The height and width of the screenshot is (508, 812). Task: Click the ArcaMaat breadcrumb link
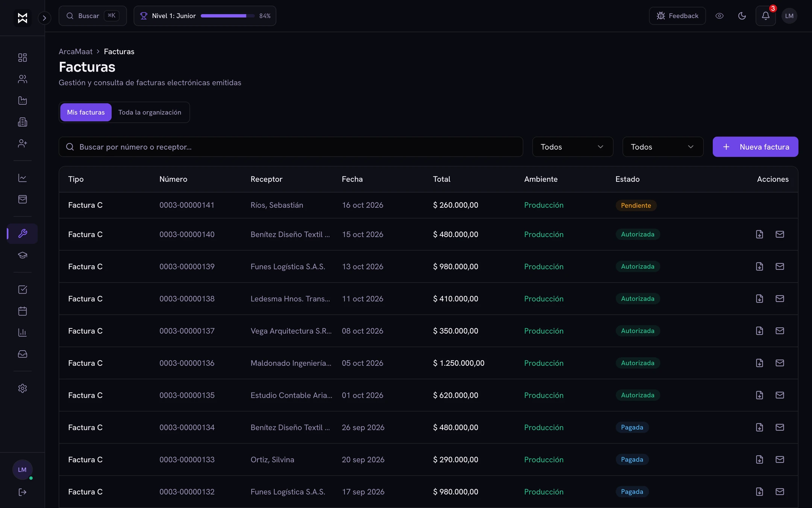76,52
